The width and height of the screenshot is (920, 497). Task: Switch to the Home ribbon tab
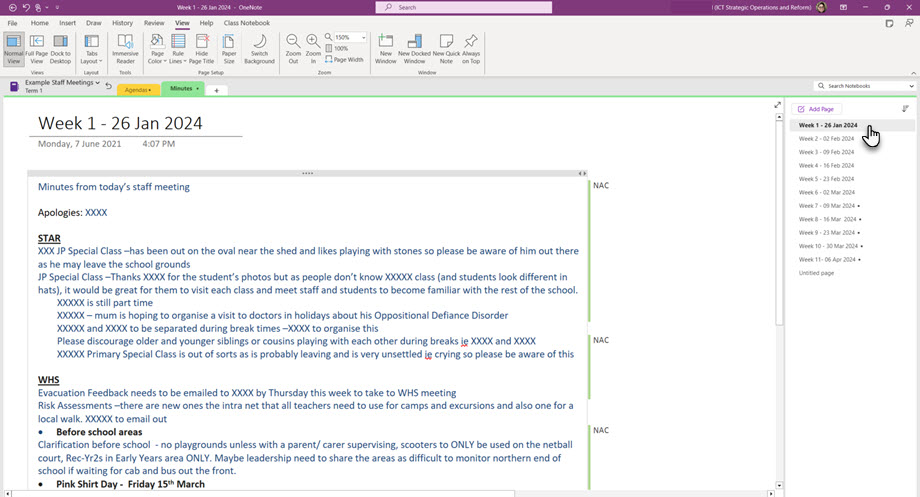point(40,23)
